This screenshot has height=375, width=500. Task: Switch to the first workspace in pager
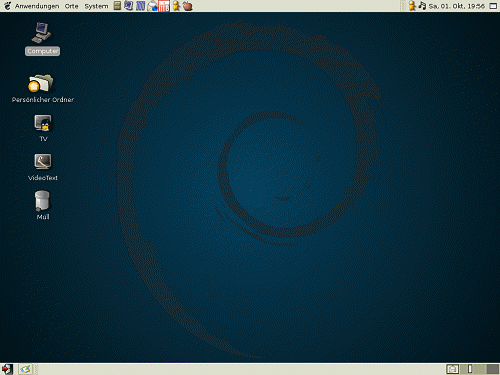[x=453, y=369]
